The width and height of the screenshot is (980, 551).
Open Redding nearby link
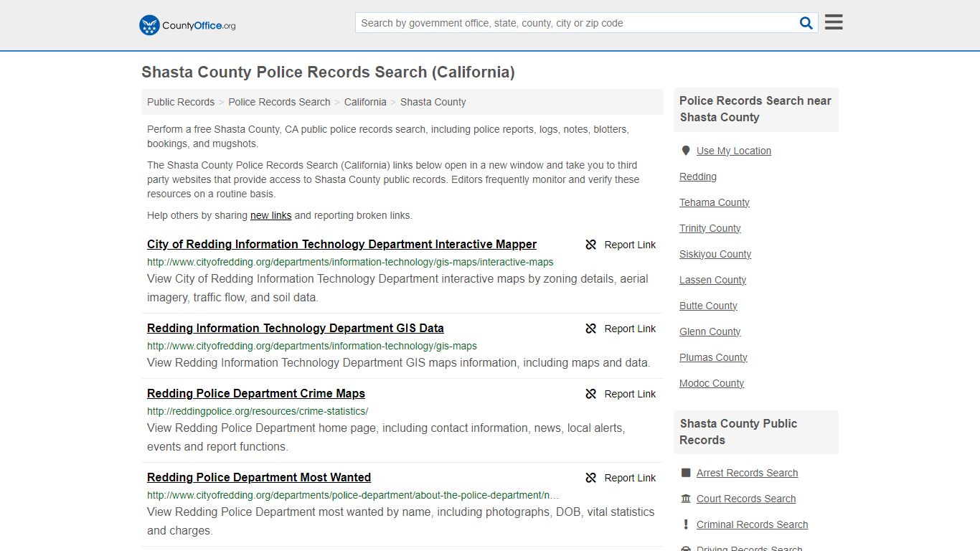tap(698, 176)
